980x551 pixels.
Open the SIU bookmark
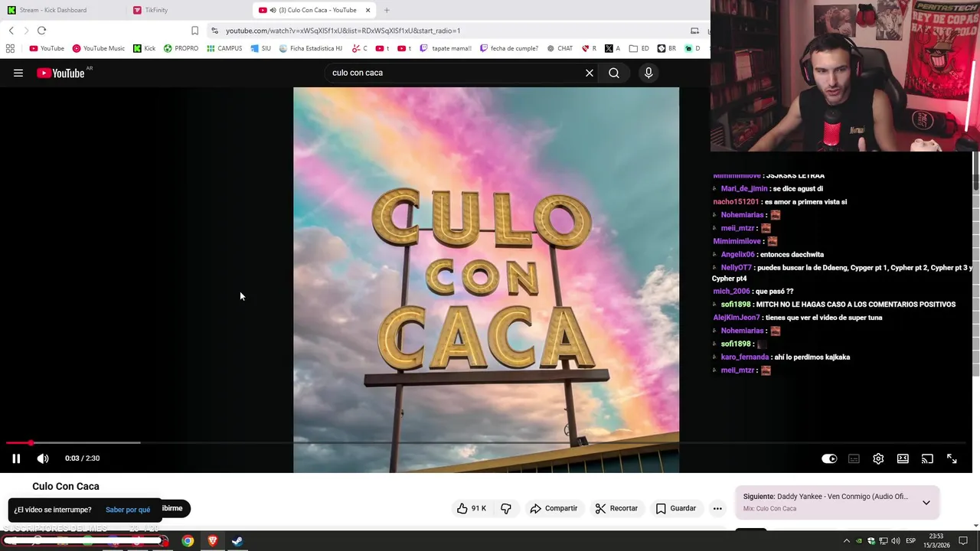tap(260, 48)
